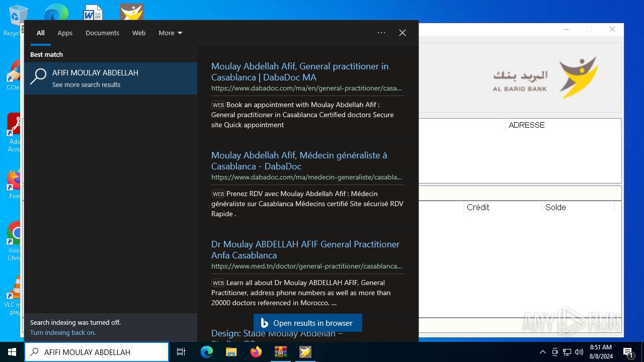The height and width of the screenshot is (362, 644).
Task: Open the network status tray icon
Action: (x=567, y=352)
